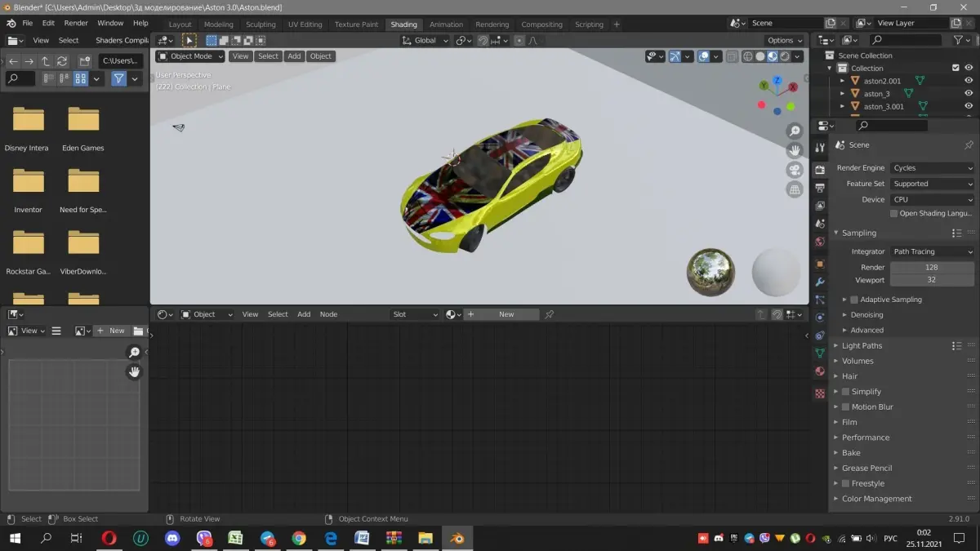Image resolution: width=980 pixels, height=551 pixels.
Task: Toggle viewport overlays display
Action: pos(704,56)
